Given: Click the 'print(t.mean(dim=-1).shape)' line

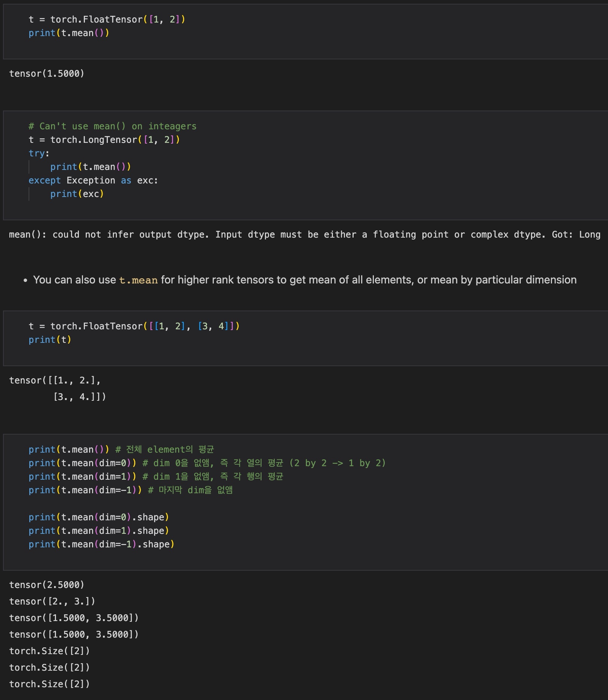Looking at the screenshot, I should [101, 544].
